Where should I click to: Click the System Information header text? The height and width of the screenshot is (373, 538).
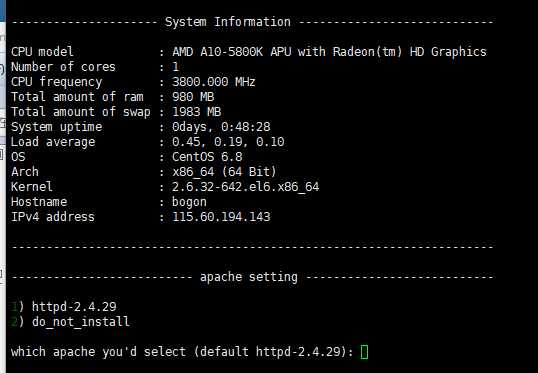[228, 22]
